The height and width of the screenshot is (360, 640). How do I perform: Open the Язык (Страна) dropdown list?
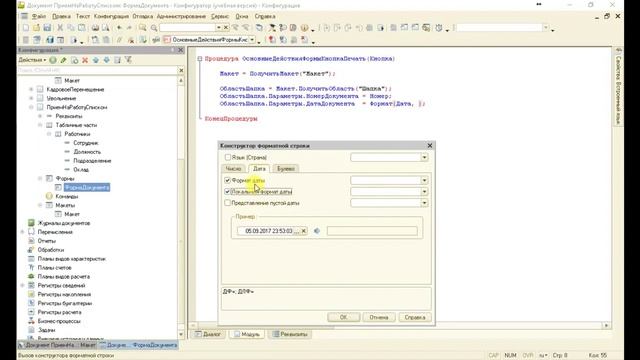(x=424, y=157)
